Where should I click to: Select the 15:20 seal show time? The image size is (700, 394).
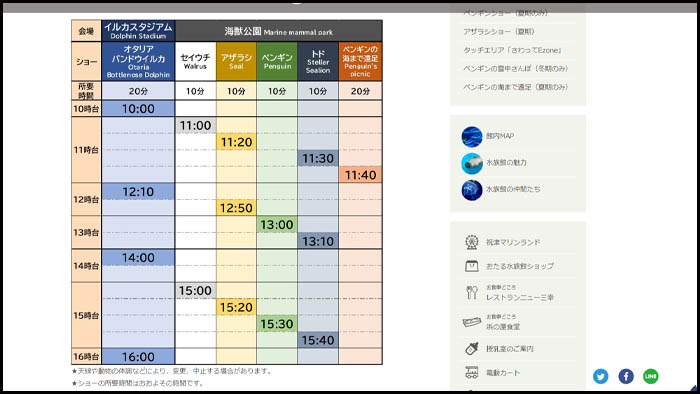click(x=236, y=307)
